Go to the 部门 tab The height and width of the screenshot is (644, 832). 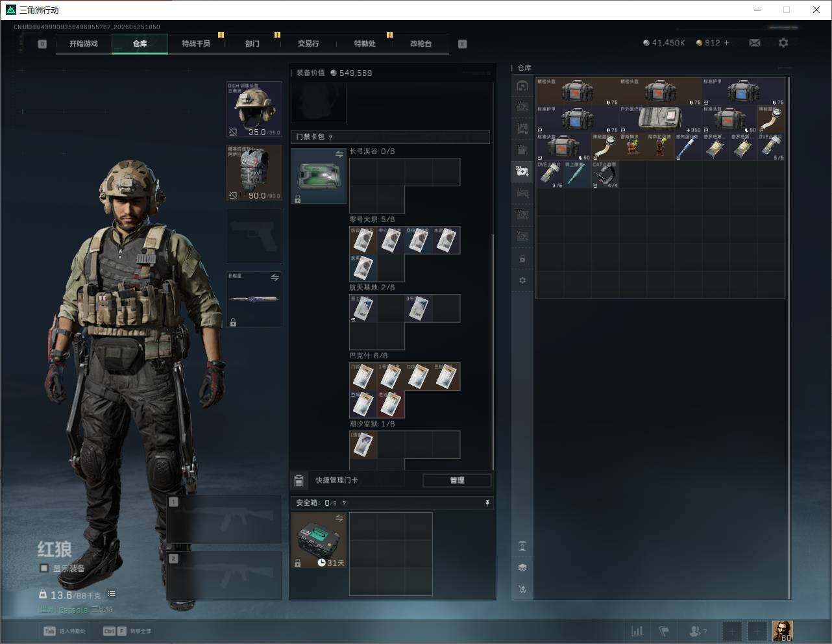coord(252,43)
